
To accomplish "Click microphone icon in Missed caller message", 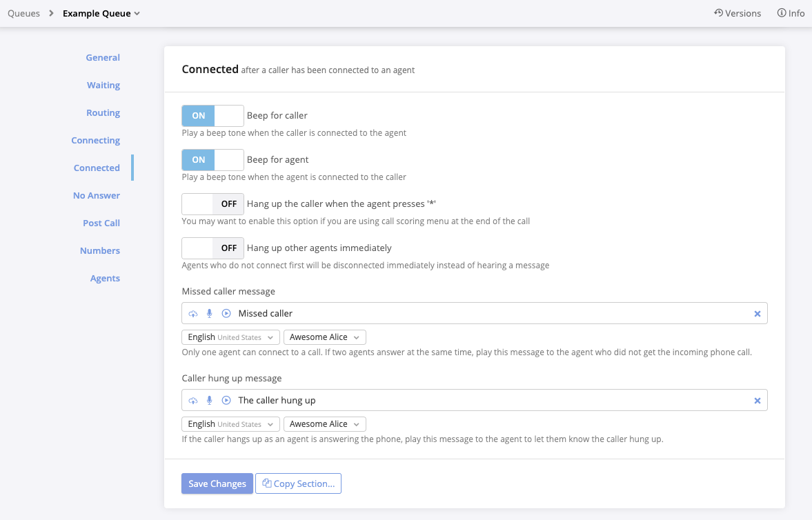I will (x=210, y=314).
